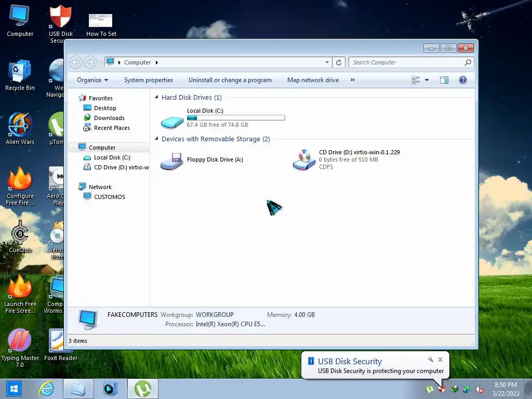532x399 pixels.
Task: Select Local Disk (C:) in navigation tree
Action: (112, 157)
